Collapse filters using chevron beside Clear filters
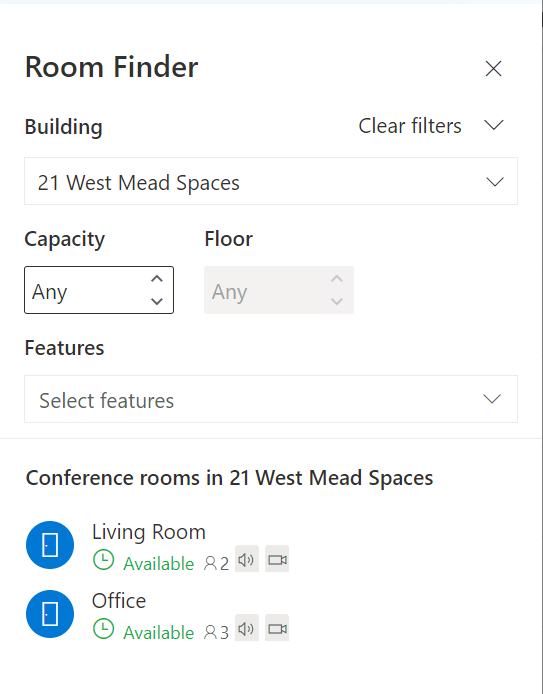Image resolution: width=543 pixels, height=694 pixels. pos(494,125)
